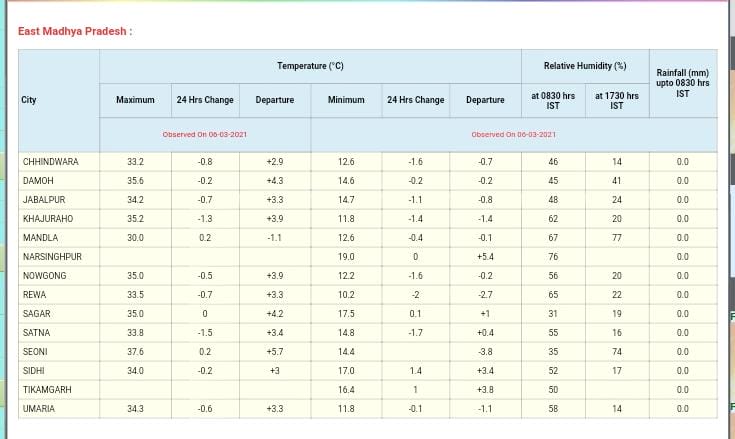
Task: Click the SEONI maximum temperature 37.6
Action: [135, 352]
